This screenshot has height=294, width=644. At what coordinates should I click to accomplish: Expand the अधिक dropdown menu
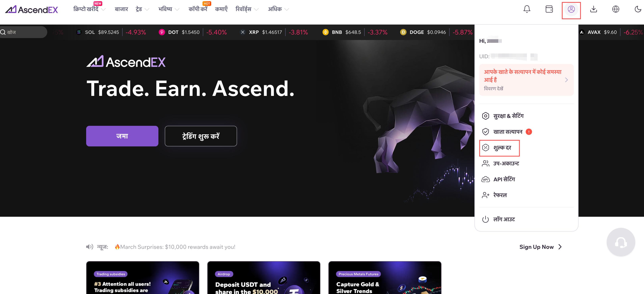[x=278, y=9]
